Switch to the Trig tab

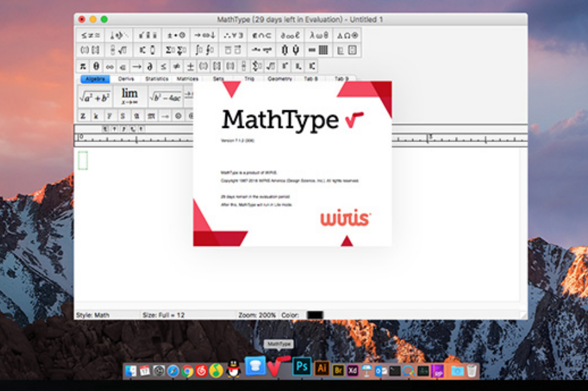pyautogui.click(x=249, y=79)
